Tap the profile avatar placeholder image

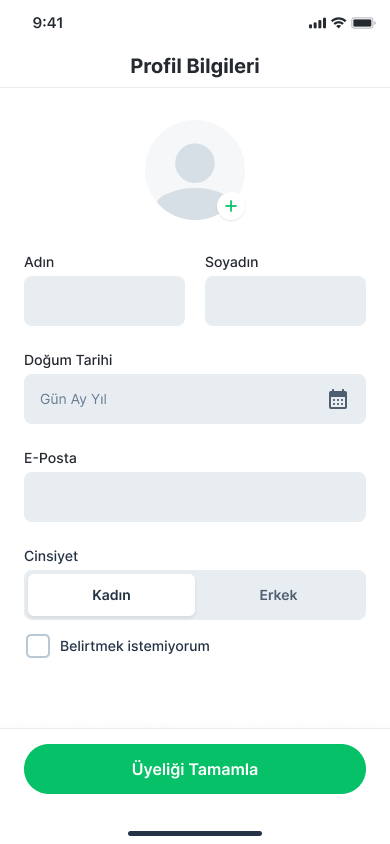coord(195,170)
